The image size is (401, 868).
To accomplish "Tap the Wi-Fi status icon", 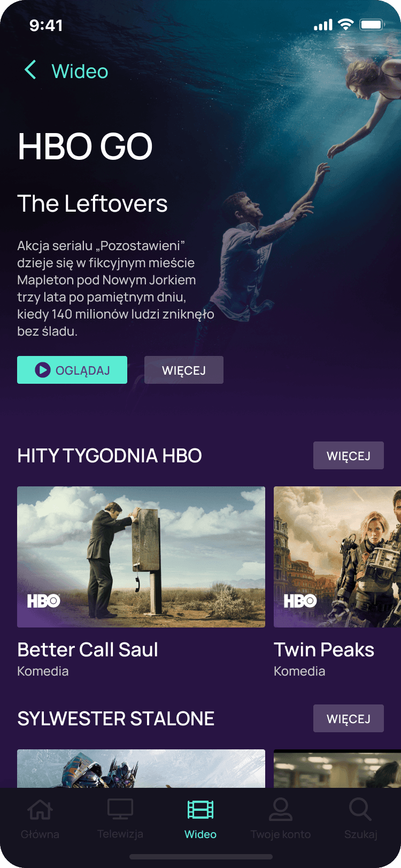I will tap(346, 25).
